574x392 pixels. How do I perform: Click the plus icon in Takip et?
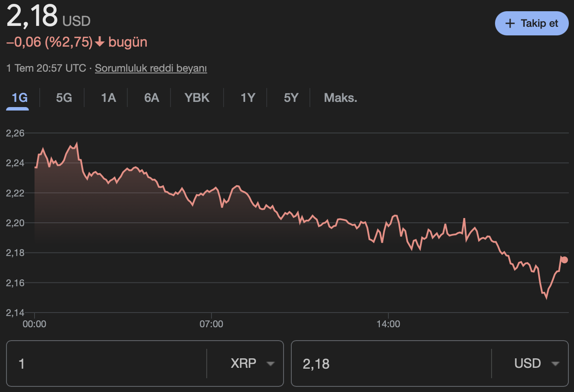pos(510,23)
